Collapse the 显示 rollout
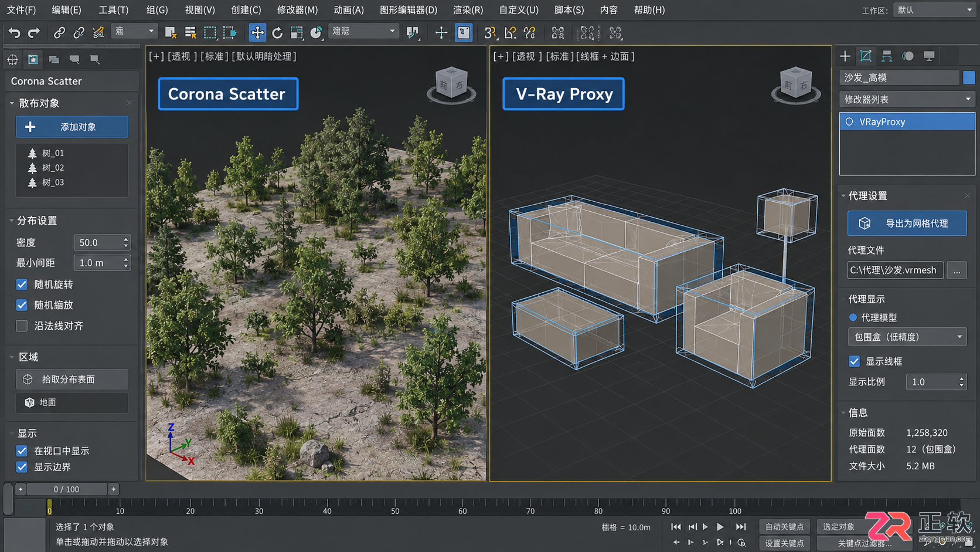Screen dimensions: 980x552 coord(12,433)
